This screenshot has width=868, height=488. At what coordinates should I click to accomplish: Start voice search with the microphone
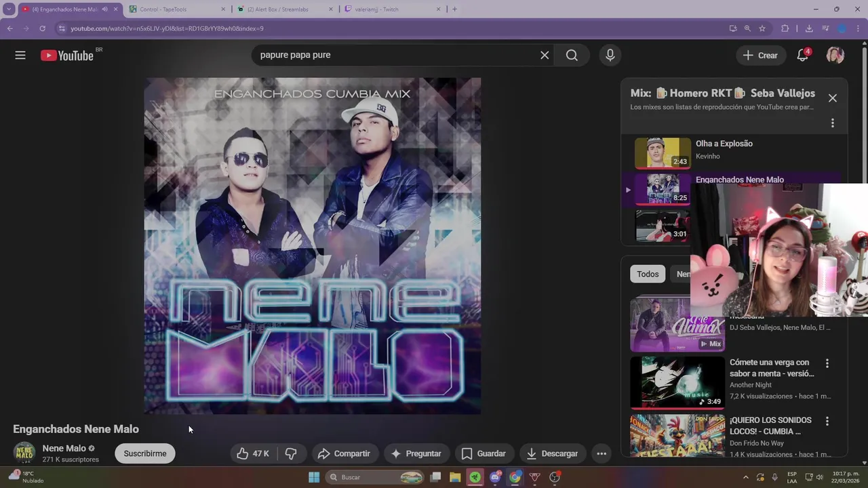610,55
